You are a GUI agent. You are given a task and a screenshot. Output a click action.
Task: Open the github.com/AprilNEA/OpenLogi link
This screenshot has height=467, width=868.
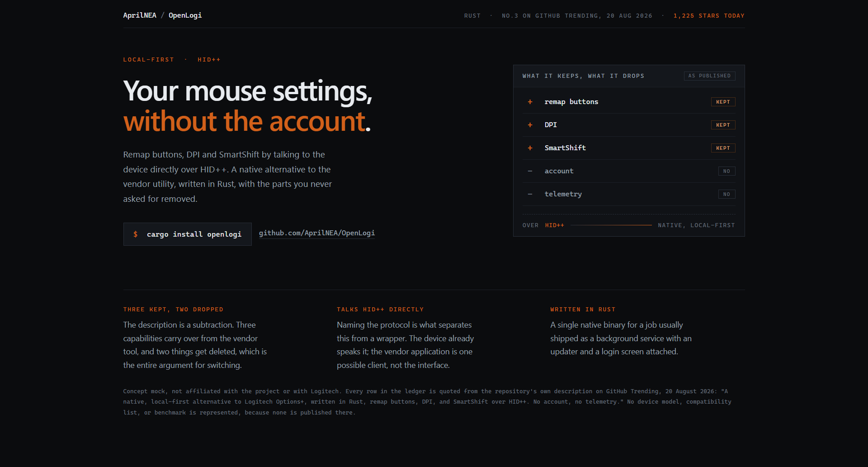(317, 233)
